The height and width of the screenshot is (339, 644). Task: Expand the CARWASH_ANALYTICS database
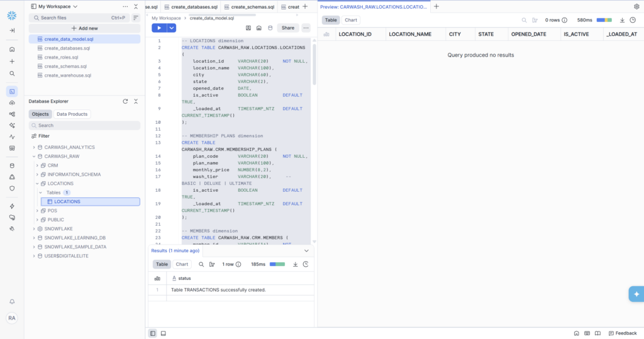[x=35, y=147]
